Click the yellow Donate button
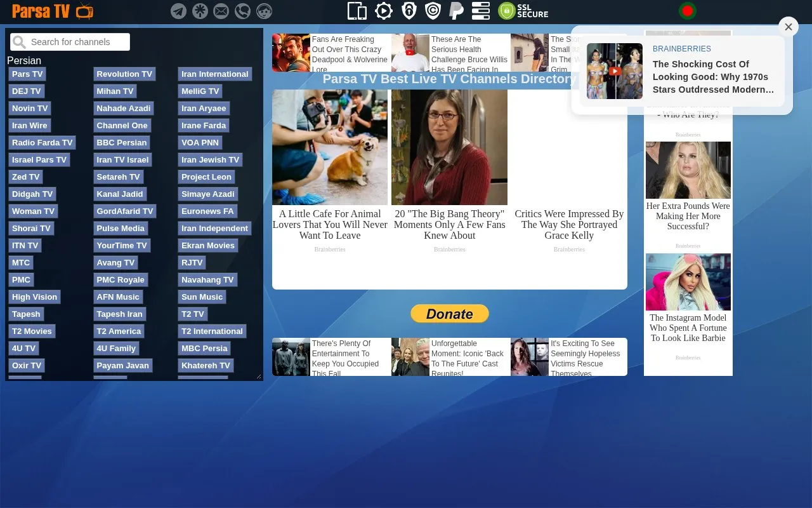The image size is (812, 508). click(x=450, y=314)
